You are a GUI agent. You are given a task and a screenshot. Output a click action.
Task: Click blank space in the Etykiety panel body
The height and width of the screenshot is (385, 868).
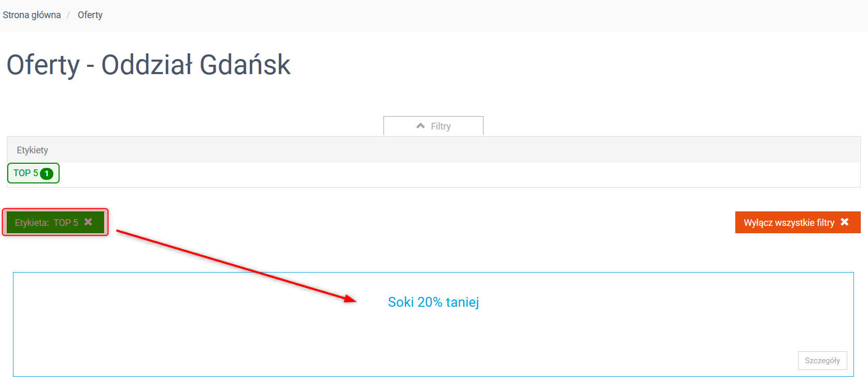click(x=456, y=175)
